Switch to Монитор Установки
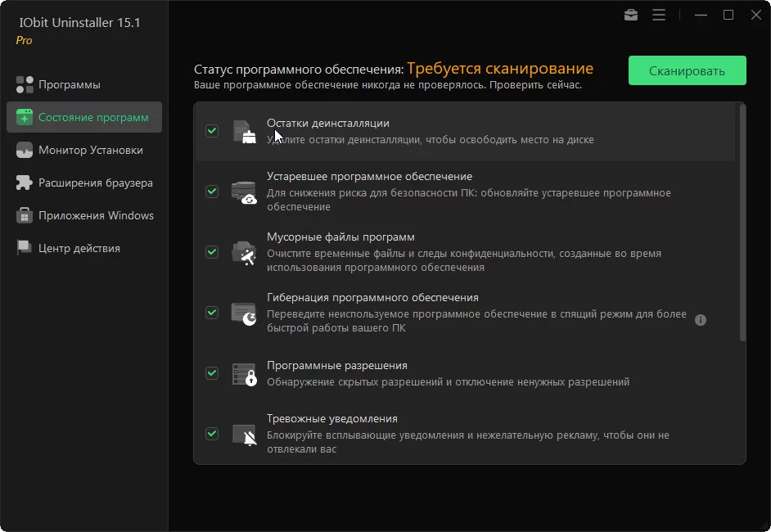Screen dimensions: 771x532 point(90,150)
